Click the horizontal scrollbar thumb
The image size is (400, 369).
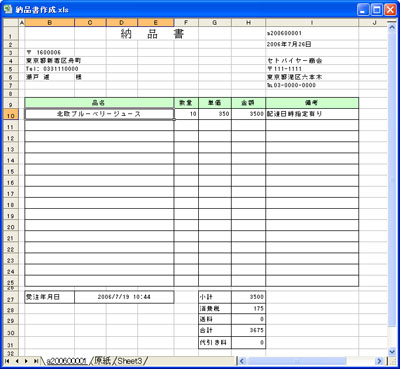296,361
